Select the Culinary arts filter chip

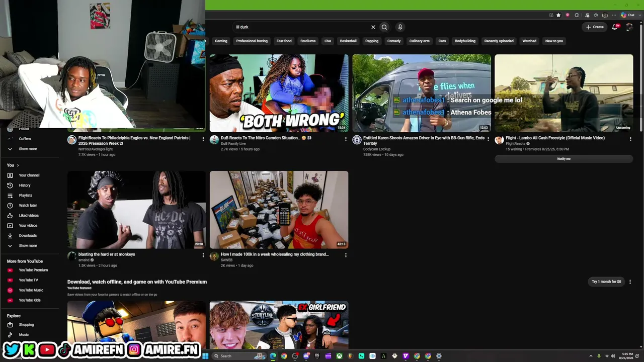coord(419,41)
